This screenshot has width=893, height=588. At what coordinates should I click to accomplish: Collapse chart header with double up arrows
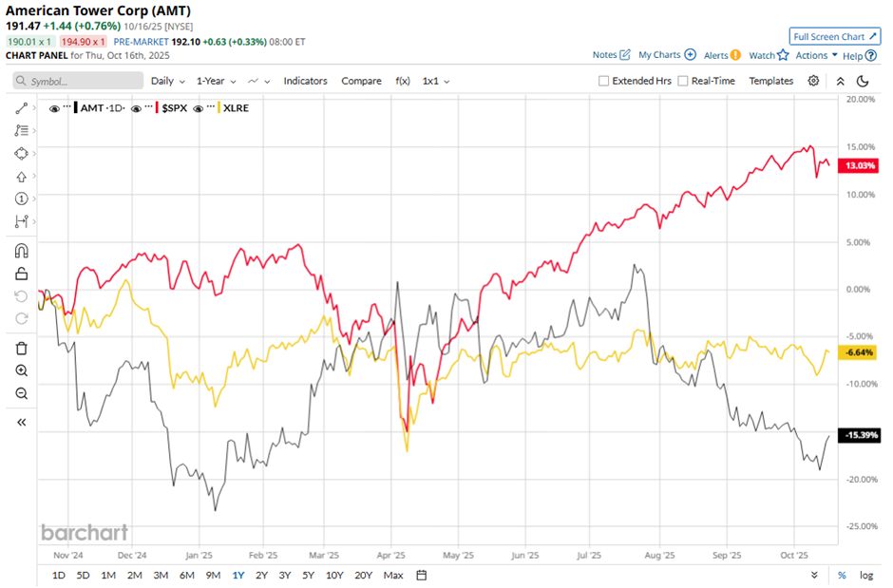840,82
